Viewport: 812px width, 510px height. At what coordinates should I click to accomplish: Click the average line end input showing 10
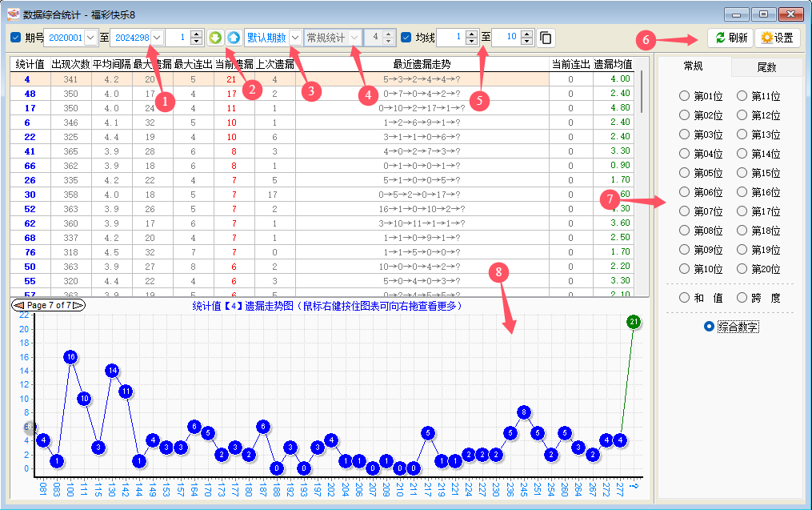[506, 38]
